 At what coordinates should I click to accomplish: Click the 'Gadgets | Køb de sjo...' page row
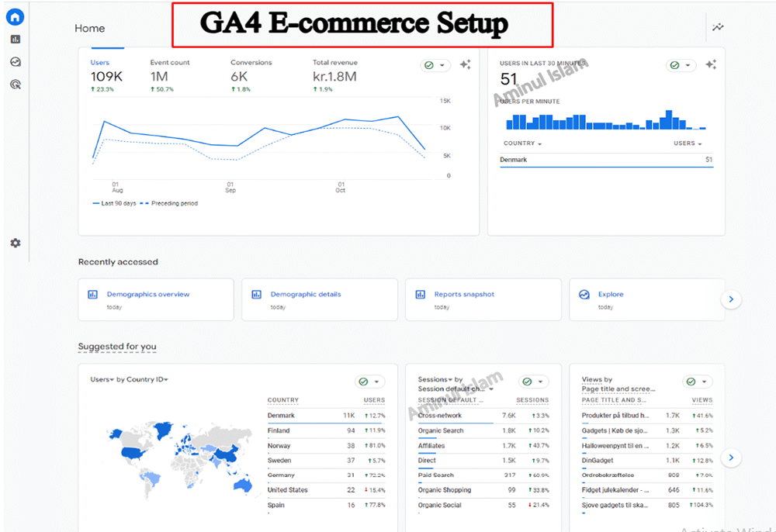coord(647,430)
